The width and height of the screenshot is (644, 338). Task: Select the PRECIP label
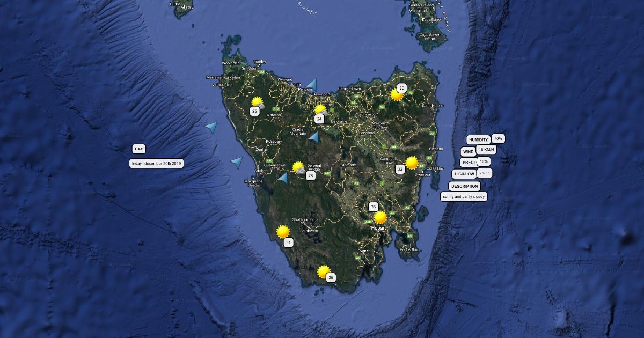[469, 163]
